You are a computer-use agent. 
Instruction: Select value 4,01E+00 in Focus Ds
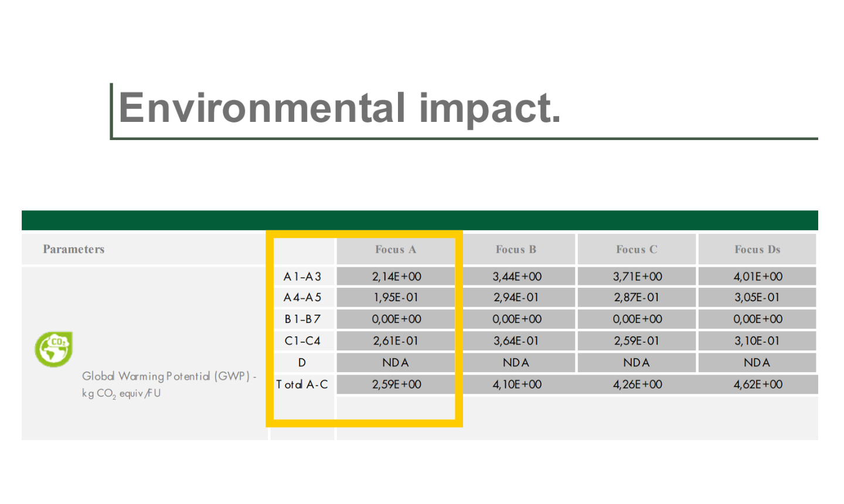point(757,277)
